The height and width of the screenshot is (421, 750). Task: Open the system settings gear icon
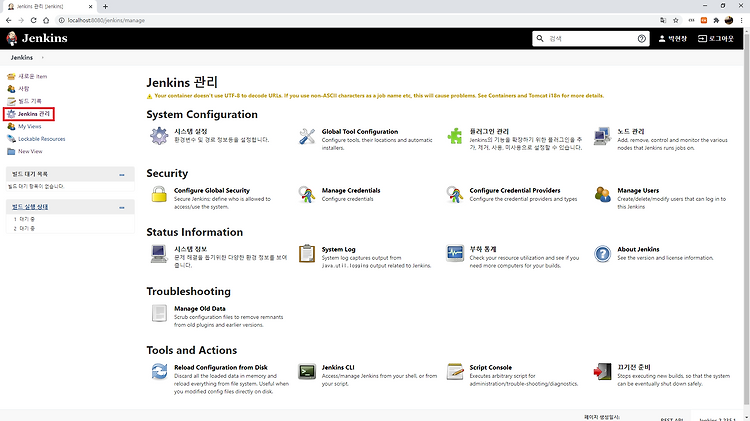click(159, 136)
